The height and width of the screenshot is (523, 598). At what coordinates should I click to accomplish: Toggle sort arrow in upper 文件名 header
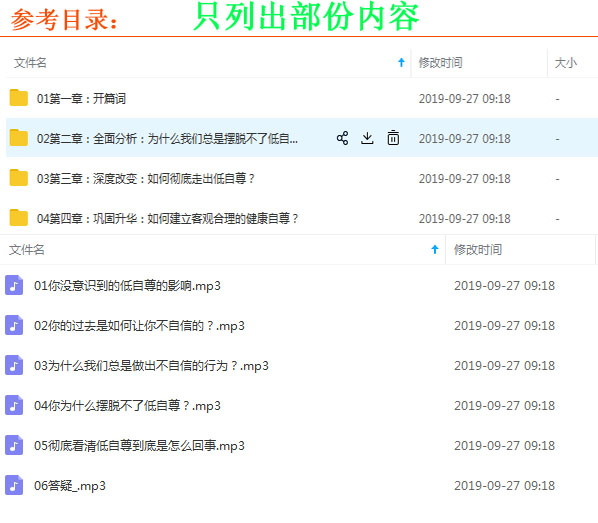point(401,63)
